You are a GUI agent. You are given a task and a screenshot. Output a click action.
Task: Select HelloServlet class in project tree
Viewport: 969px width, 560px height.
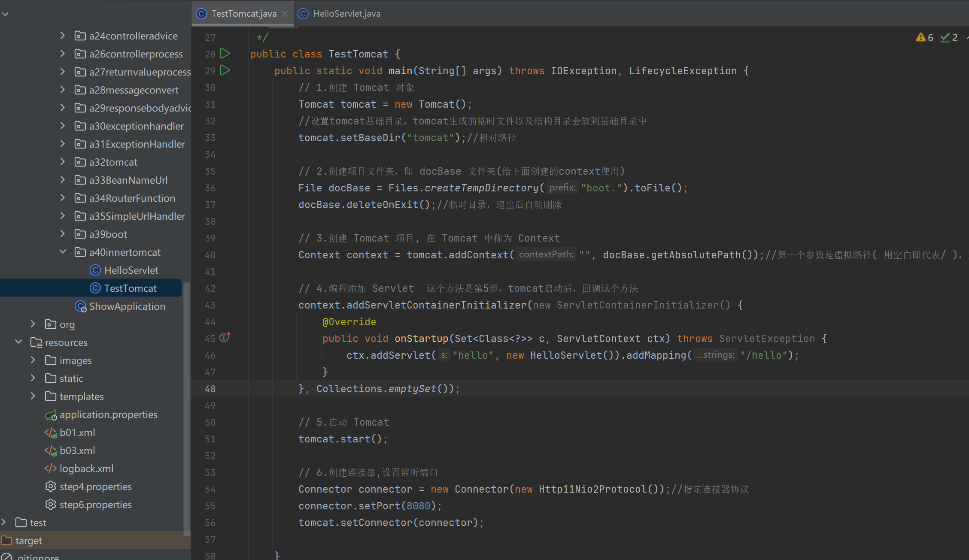[131, 270]
